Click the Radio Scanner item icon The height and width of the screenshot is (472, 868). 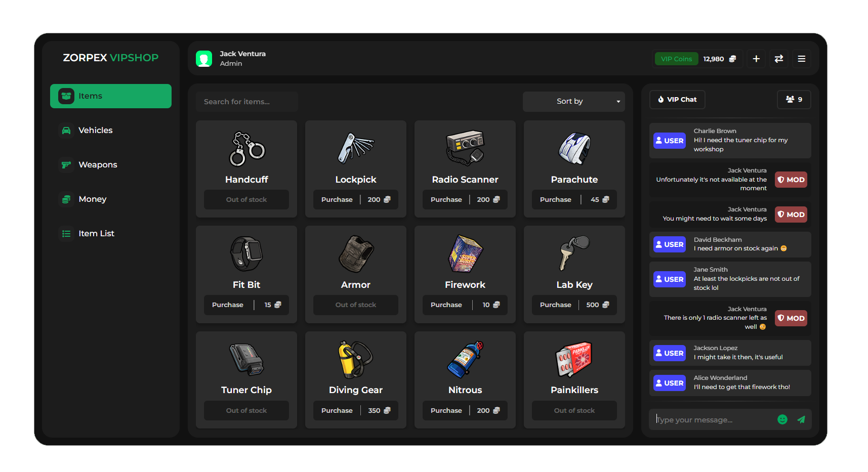(x=465, y=148)
